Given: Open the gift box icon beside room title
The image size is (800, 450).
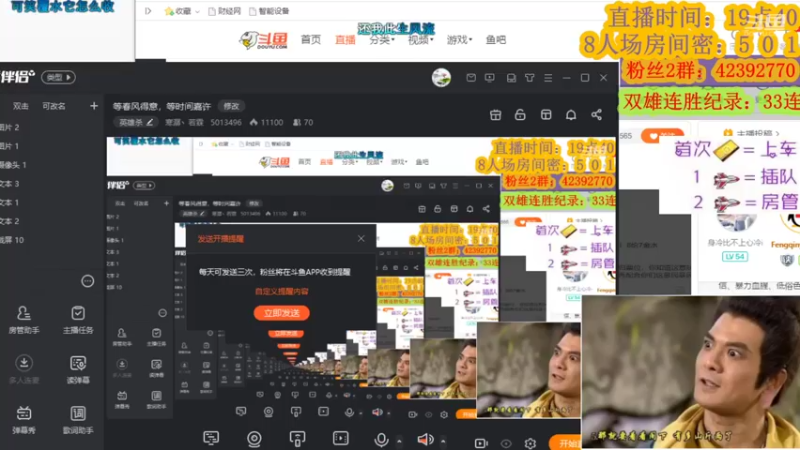Looking at the screenshot, I should point(495,115).
